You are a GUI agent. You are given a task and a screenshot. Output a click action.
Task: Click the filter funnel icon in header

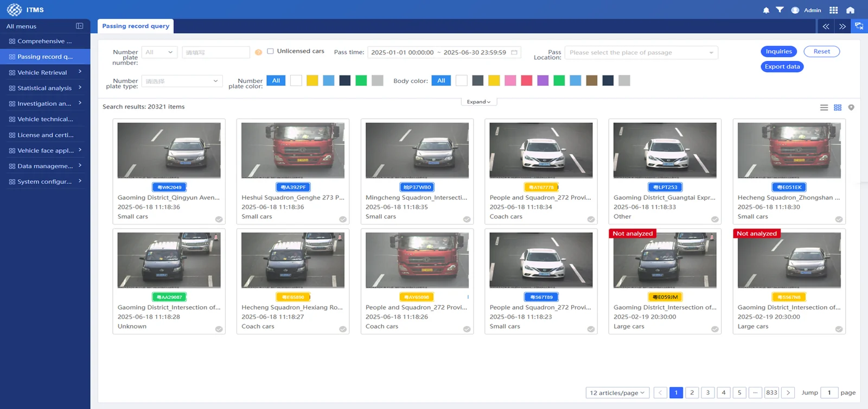pyautogui.click(x=780, y=10)
